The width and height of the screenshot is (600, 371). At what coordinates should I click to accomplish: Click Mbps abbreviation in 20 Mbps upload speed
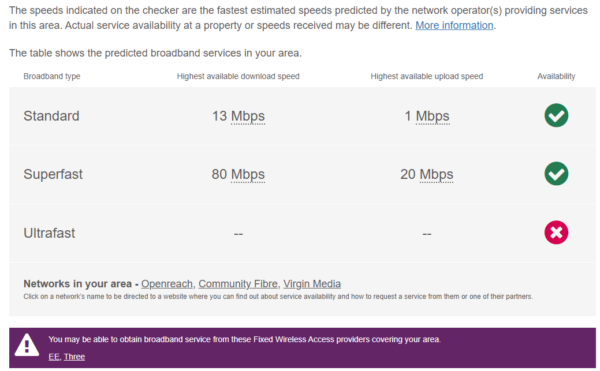[437, 174]
